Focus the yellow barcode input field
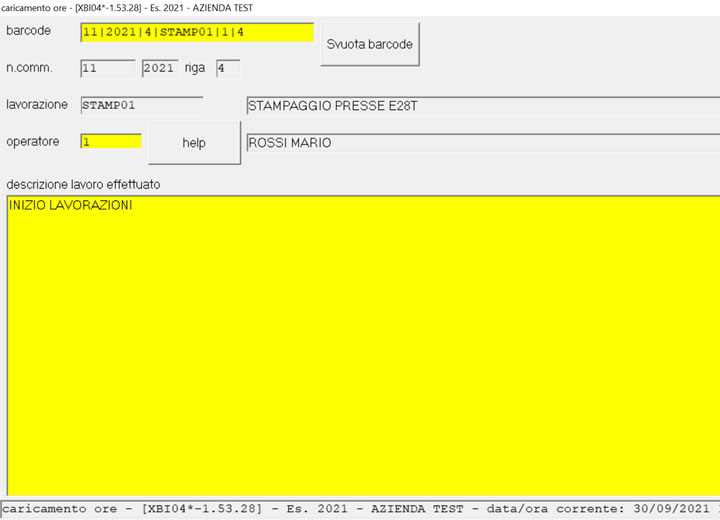720x520 pixels. 196,32
